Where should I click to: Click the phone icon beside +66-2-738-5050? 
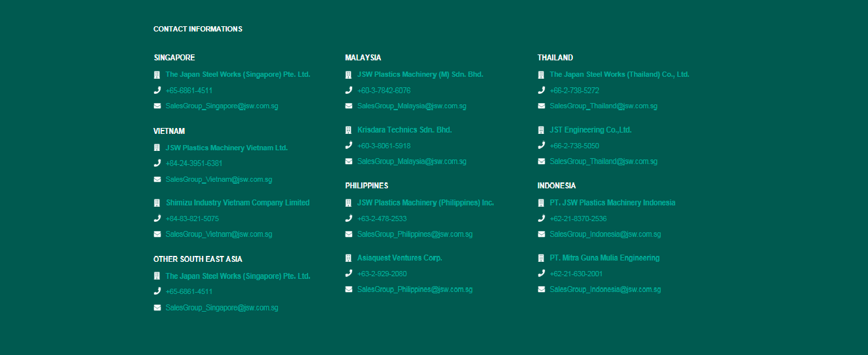click(x=542, y=146)
